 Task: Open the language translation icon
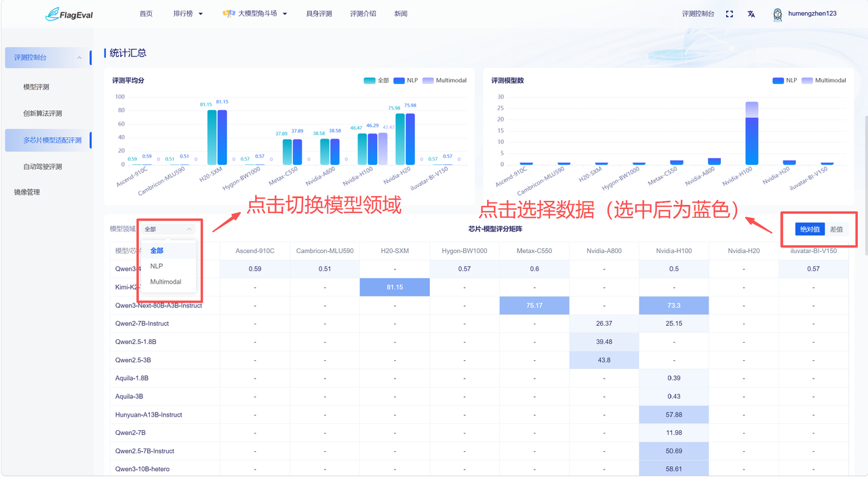pyautogui.click(x=751, y=14)
